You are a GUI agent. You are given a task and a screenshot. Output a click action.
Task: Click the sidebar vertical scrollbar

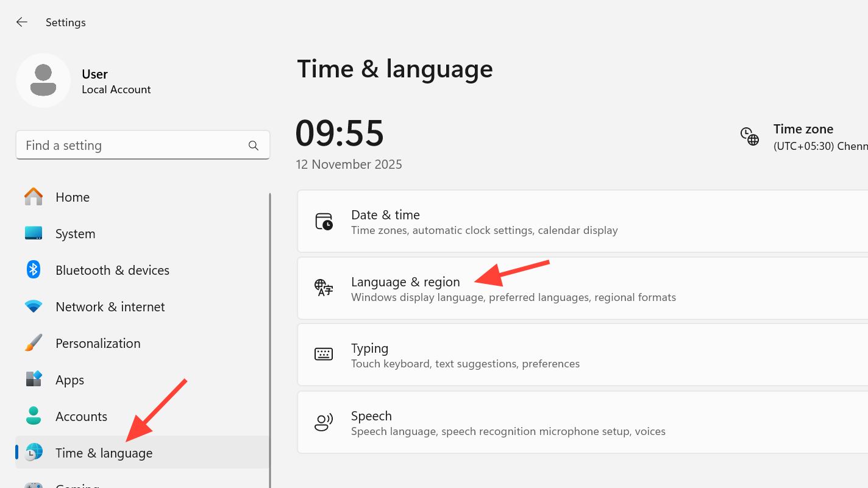pos(270,340)
